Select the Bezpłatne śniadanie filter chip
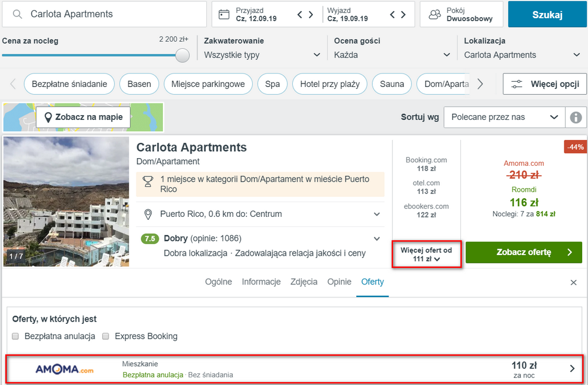588x385 pixels. (x=69, y=84)
